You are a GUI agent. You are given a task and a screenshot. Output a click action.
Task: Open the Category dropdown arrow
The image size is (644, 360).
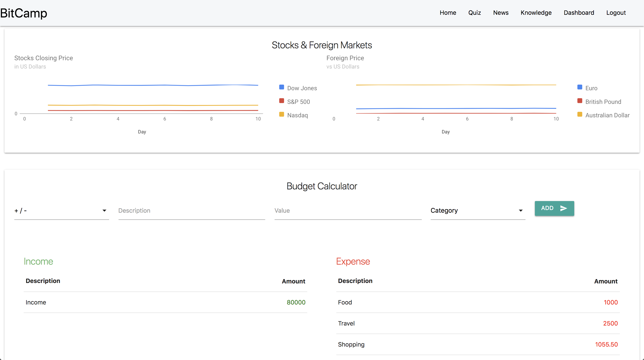[x=521, y=210]
